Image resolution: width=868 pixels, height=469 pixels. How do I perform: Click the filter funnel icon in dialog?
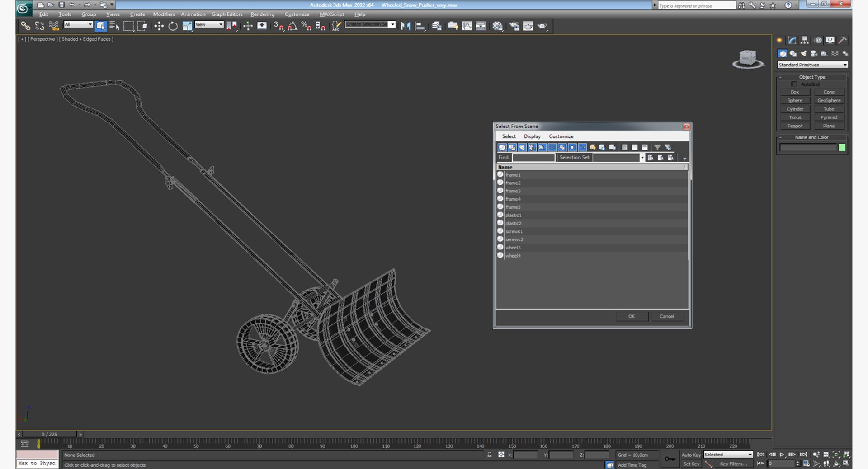pos(657,147)
